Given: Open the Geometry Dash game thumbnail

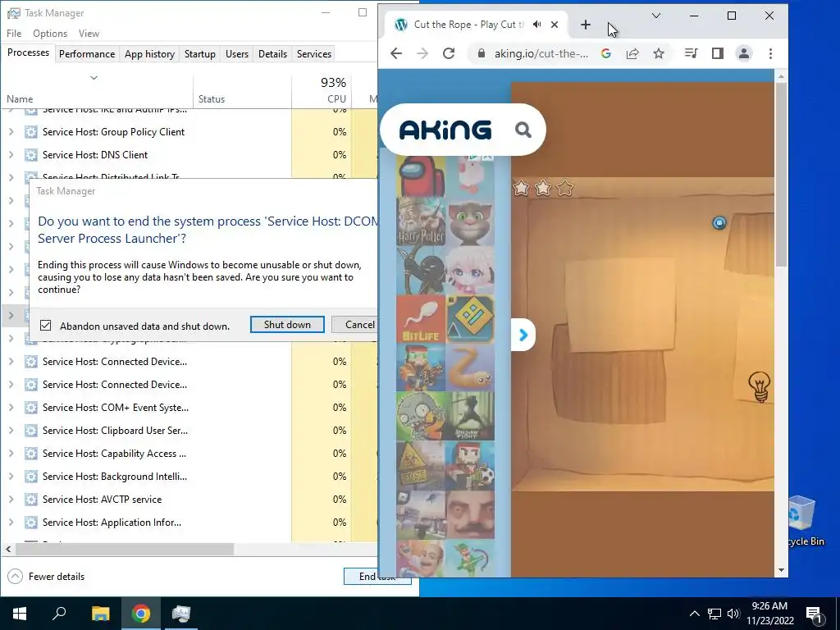Looking at the screenshot, I should [470, 319].
